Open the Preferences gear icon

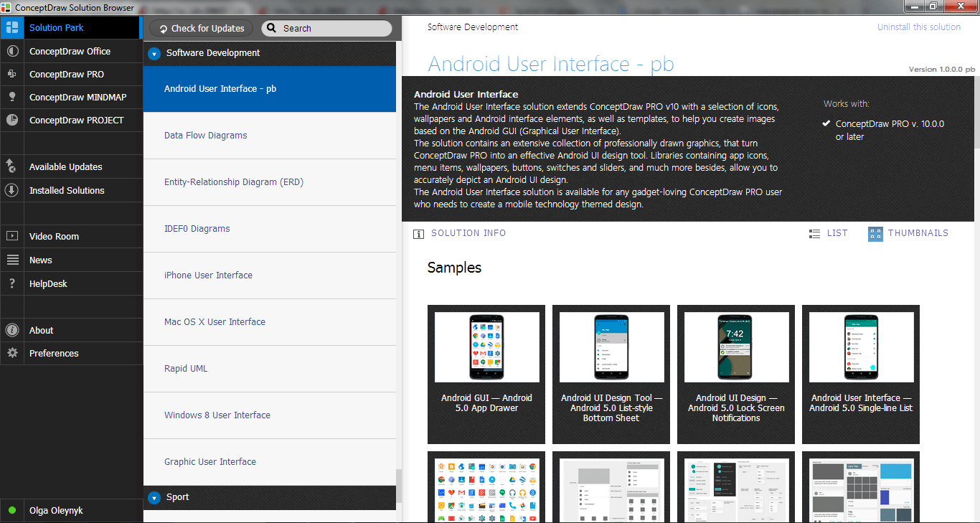tap(11, 353)
